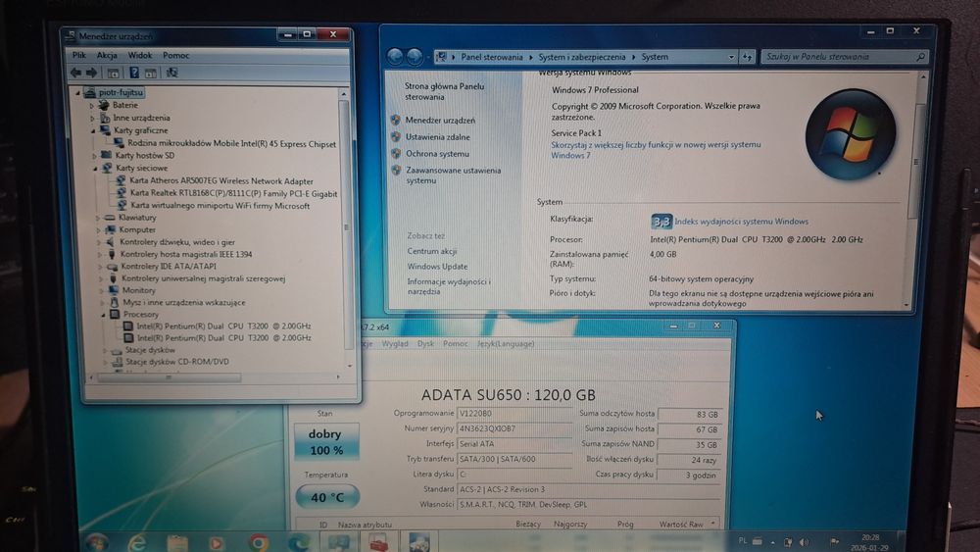
Task: Click the 40 °C temperature button
Action: click(327, 498)
